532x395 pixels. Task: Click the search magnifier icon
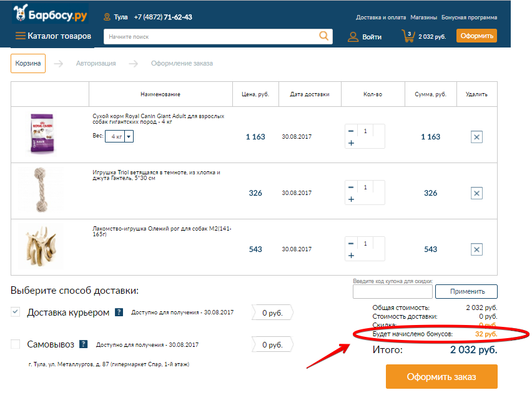[323, 36]
